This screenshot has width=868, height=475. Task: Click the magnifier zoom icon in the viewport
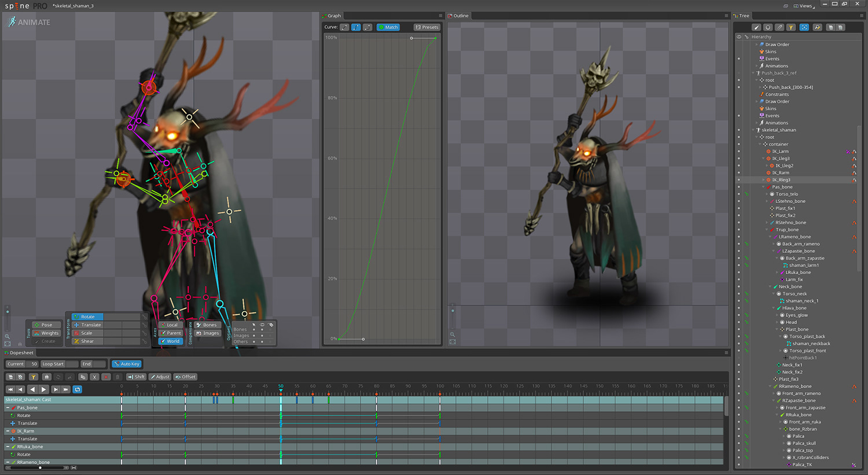pos(8,336)
